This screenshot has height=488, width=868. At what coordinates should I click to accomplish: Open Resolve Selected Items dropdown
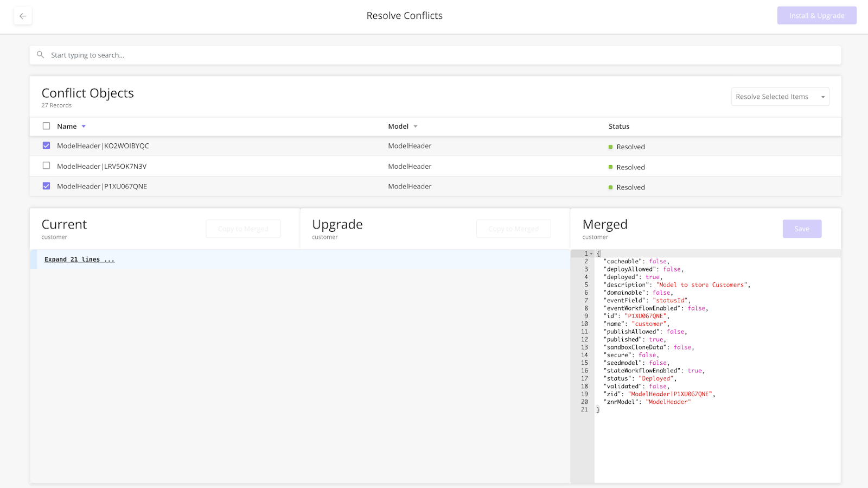pyautogui.click(x=780, y=97)
